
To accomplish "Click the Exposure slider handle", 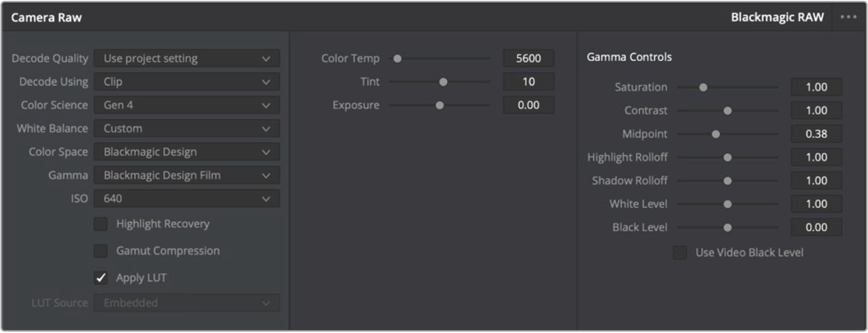I will (x=440, y=105).
